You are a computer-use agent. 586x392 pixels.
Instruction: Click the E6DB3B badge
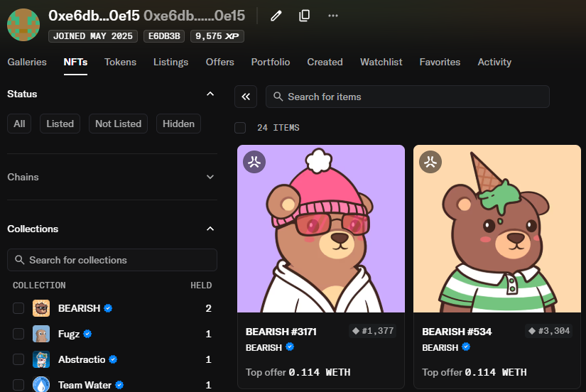(x=164, y=36)
